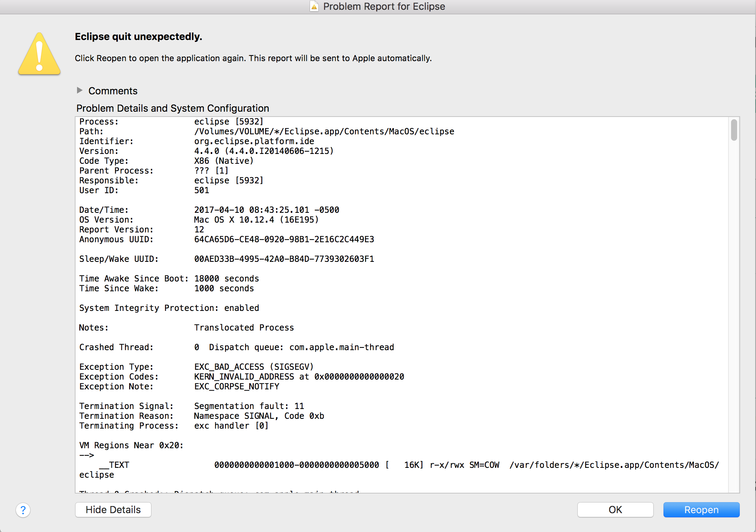This screenshot has height=532, width=756.
Task: Reopen Eclipse with the Reopen button
Action: click(701, 510)
